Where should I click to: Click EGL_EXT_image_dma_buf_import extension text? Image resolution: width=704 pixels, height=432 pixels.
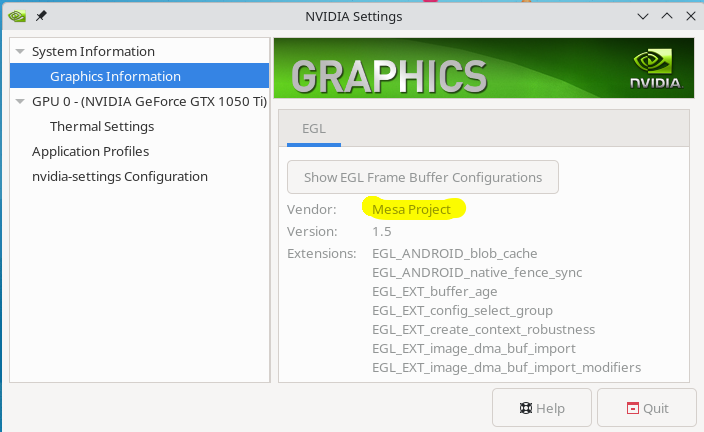[x=474, y=349]
